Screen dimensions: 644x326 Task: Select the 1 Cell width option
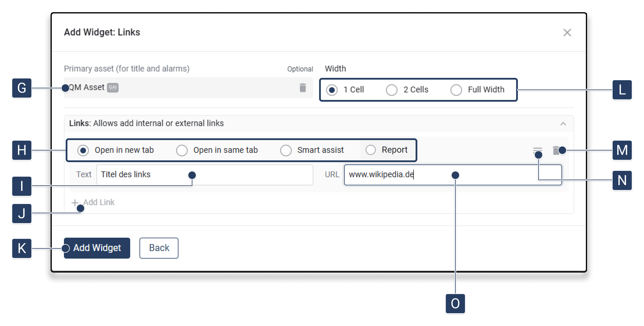tap(332, 90)
